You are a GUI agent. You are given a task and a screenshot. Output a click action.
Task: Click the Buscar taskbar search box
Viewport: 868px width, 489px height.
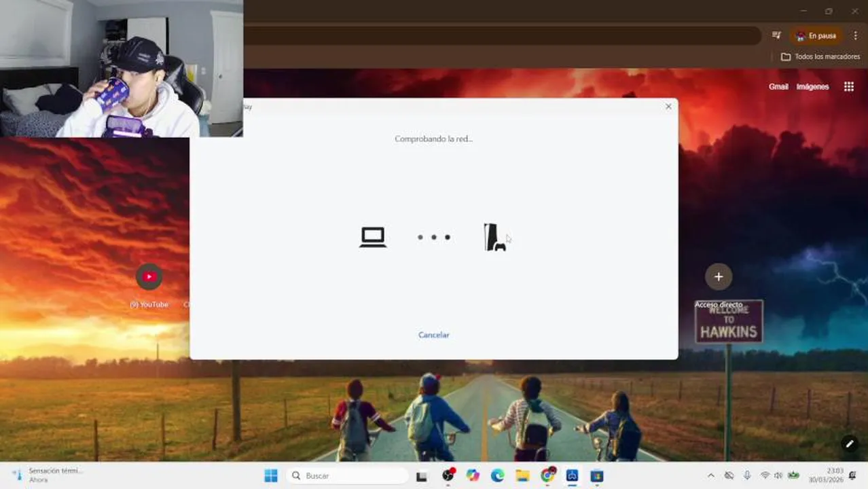click(347, 475)
